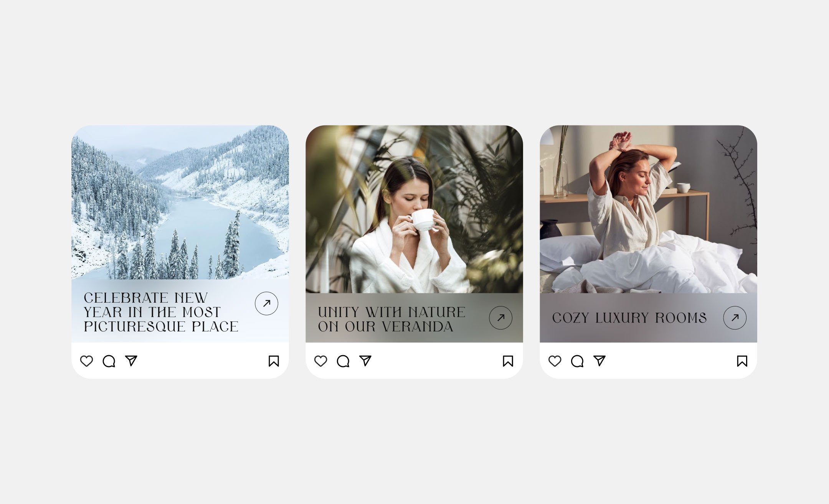This screenshot has height=504, width=829.
Task: Send the Cozy Luxury Rooms post
Action: click(599, 361)
